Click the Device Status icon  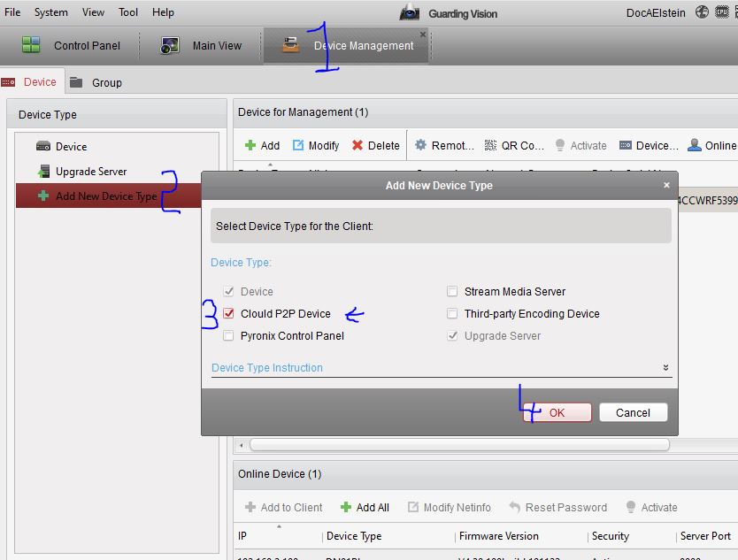click(x=626, y=145)
